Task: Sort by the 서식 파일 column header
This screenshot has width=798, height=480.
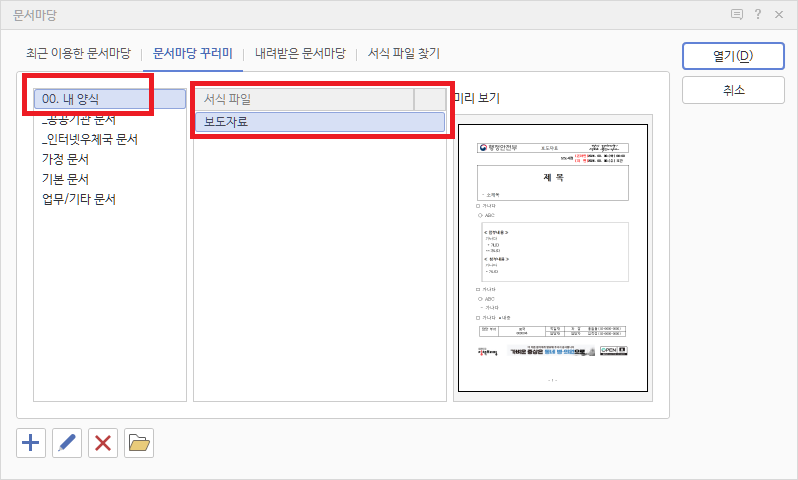Action: coord(305,99)
